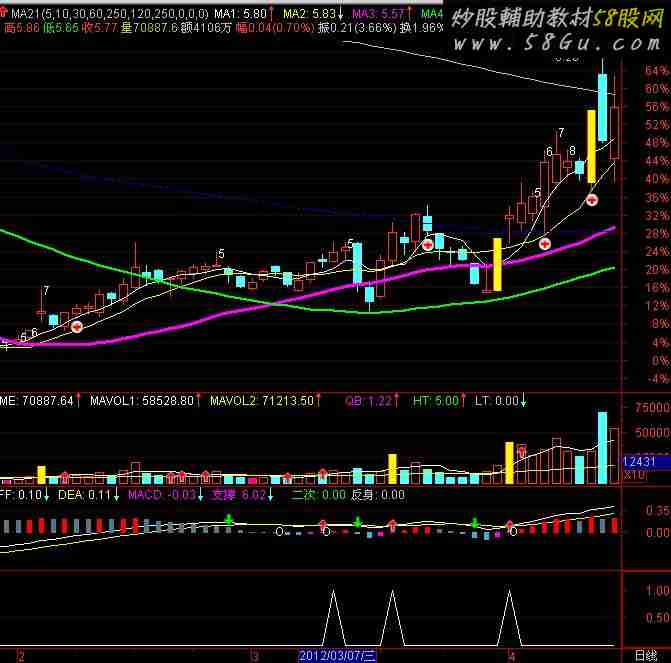
Task: Click the tallest yellow candlestick near the chart's right edge
Action: pyautogui.click(x=591, y=146)
